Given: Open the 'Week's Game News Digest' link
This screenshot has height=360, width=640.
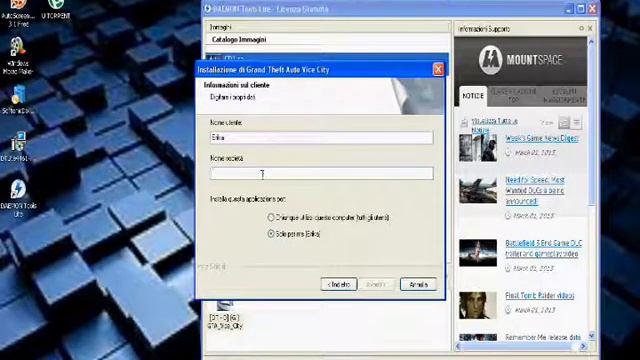Looking at the screenshot, I should pos(541,138).
